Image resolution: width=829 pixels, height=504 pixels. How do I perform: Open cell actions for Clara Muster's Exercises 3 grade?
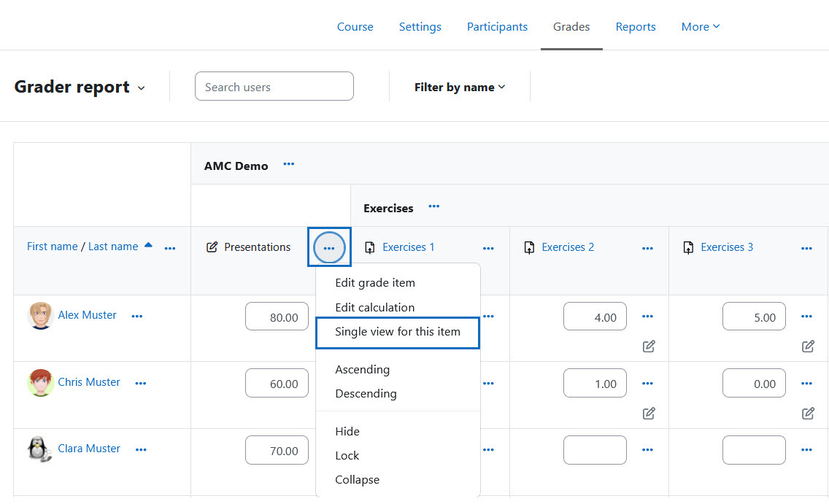click(807, 450)
